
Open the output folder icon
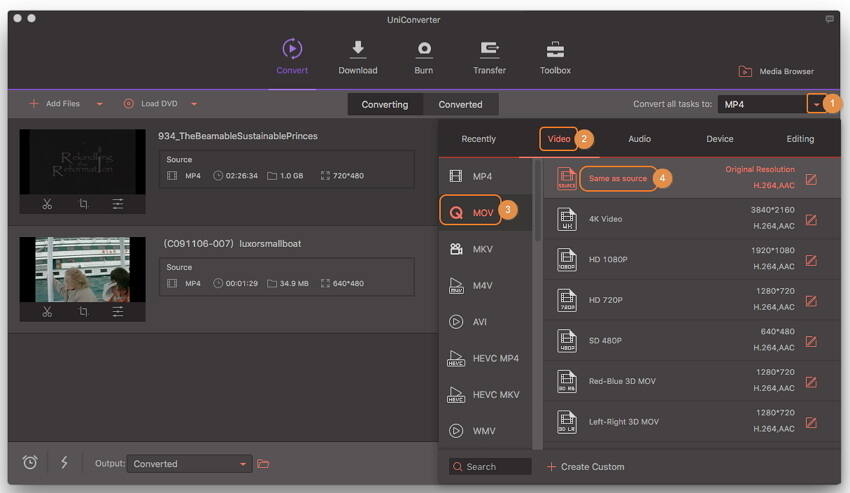(x=263, y=464)
